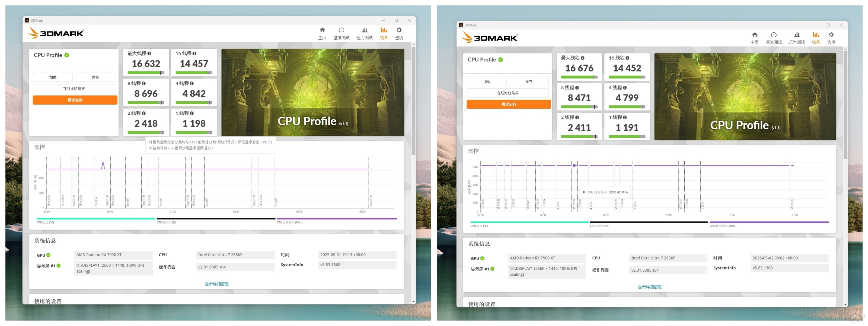Click AMD Radeon RX 7900 XT field, right window
The width and height of the screenshot is (868, 326).
coord(547,258)
